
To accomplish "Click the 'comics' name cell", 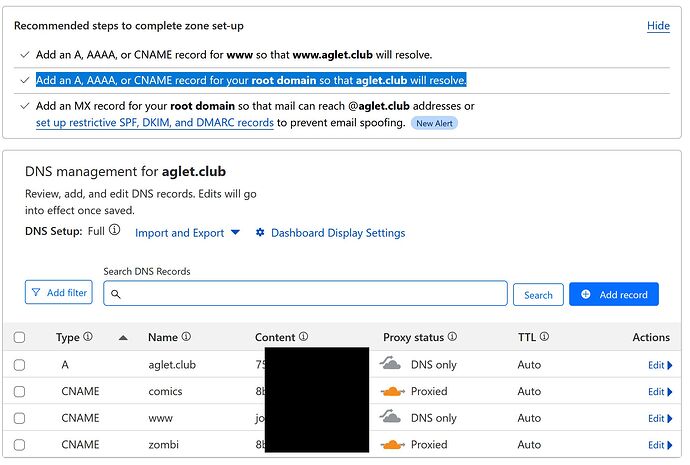I will 165,391.
